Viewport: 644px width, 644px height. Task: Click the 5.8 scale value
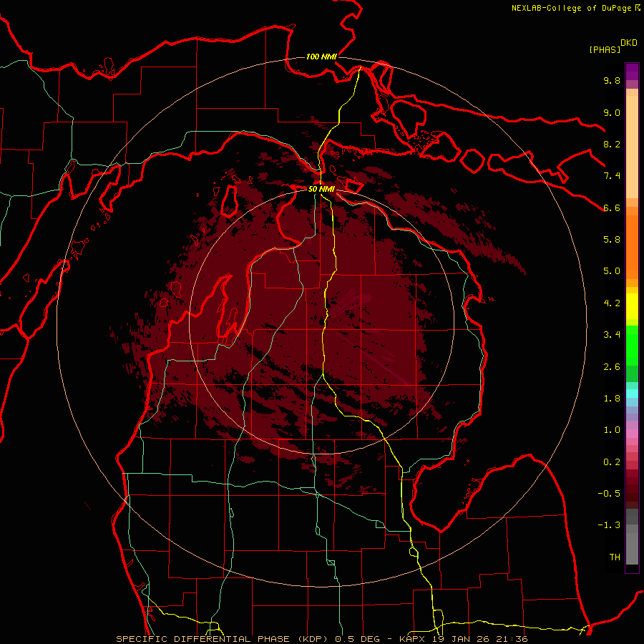coord(612,240)
